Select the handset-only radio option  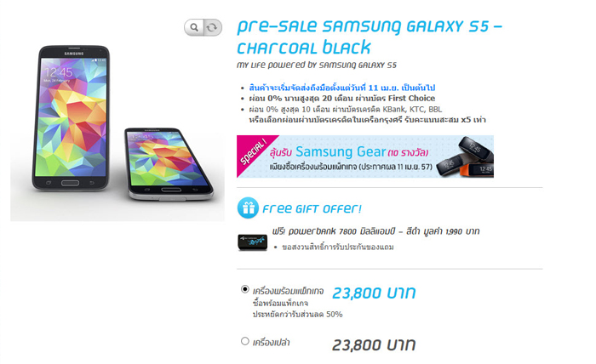coord(245,341)
